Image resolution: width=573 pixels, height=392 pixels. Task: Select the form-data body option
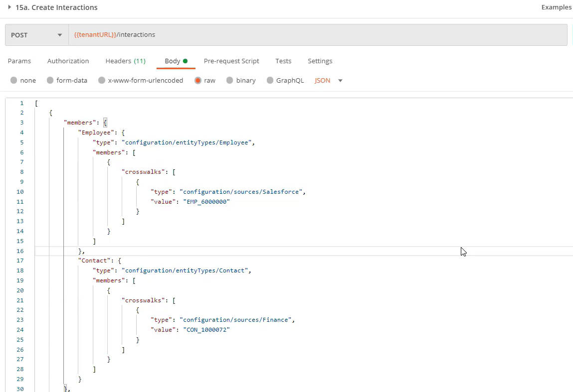coord(50,80)
